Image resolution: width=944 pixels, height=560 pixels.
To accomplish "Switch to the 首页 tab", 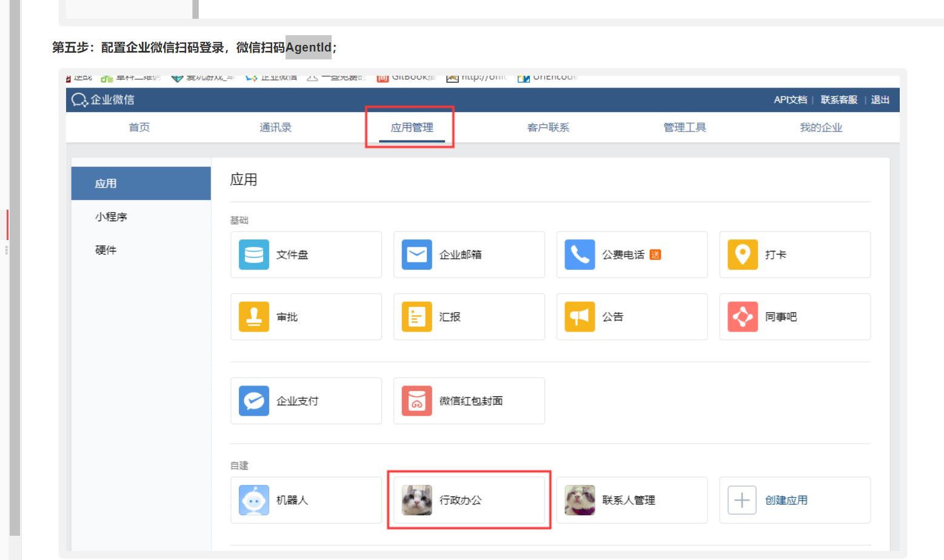I will pos(139,127).
